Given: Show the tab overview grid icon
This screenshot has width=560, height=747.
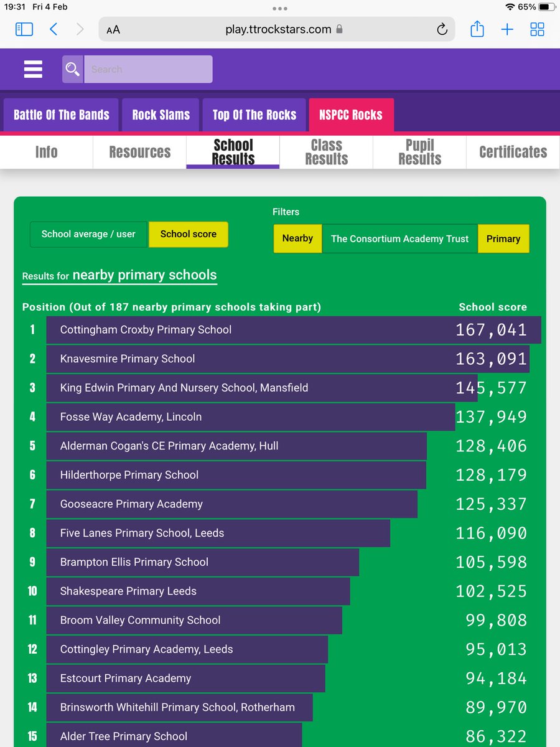Looking at the screenshot, I should (537, 29).
